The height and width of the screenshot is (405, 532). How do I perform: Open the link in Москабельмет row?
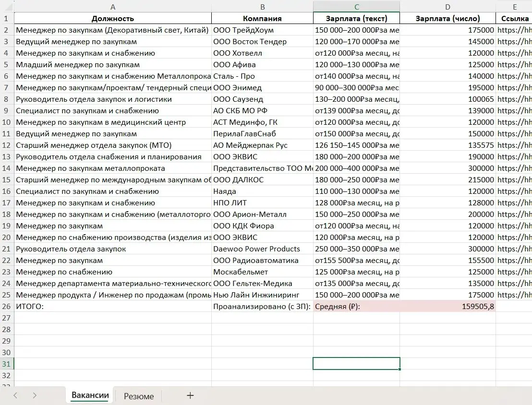[514, 272]
